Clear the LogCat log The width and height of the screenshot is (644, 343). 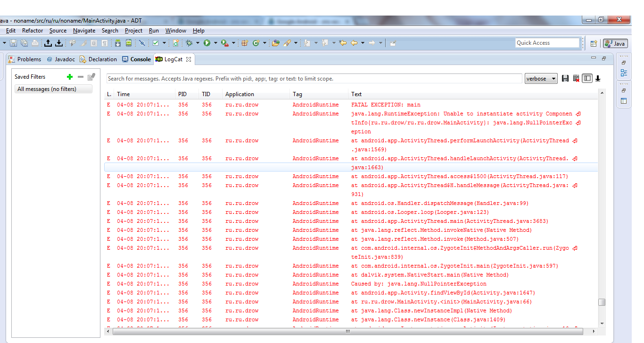[x=576, y=79]
